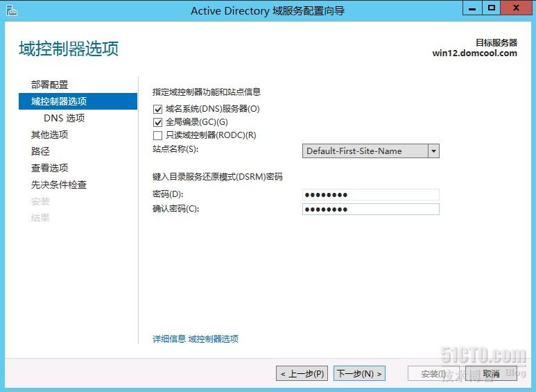Close the Active Directory wizard window
This screenshot has width=536, height=392.
tap(516, 8)
